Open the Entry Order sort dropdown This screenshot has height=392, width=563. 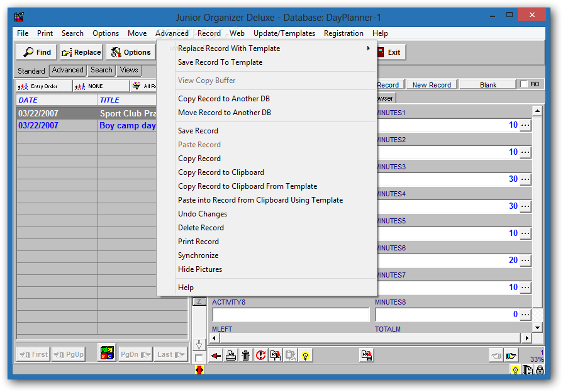[44, 86]
